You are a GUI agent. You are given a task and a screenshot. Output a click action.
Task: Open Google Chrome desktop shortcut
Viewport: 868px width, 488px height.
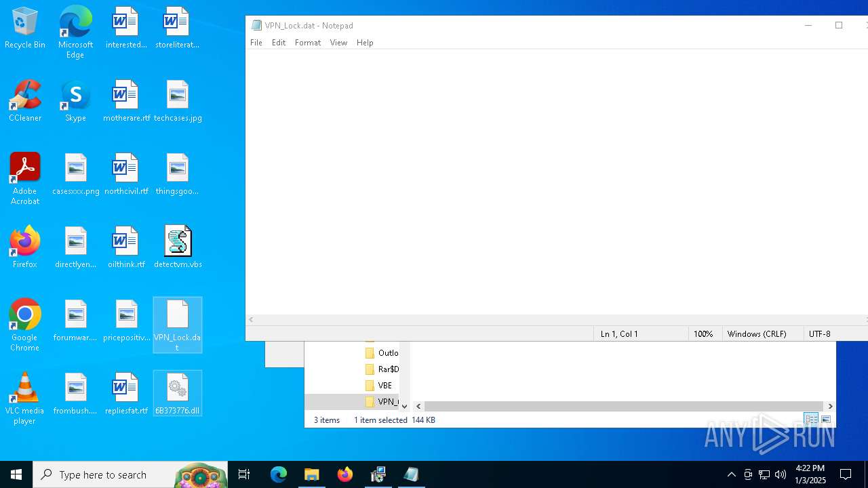25,325
